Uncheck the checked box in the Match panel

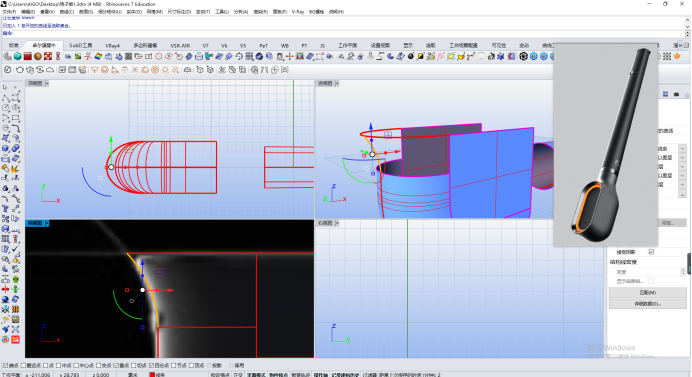pyautogui.click(x=651, y=252)
